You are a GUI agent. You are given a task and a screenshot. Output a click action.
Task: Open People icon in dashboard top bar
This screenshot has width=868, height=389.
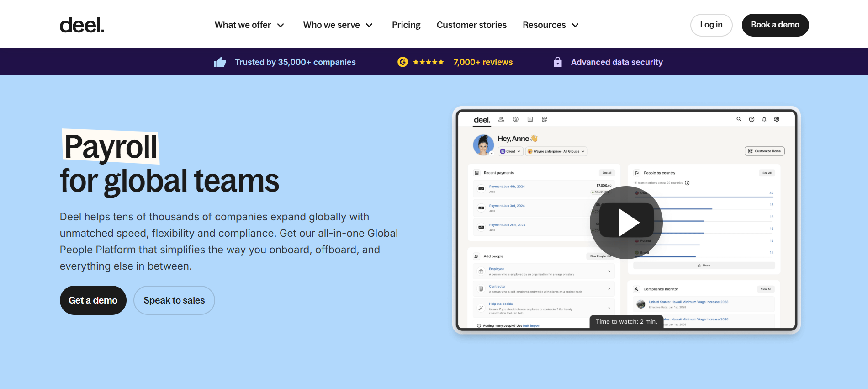tap(501, 119)
